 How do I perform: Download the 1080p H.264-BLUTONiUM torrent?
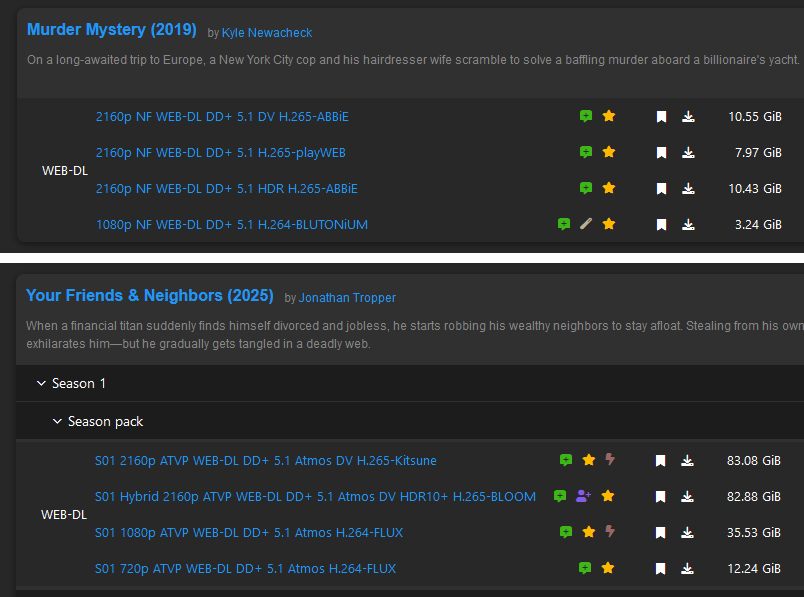click(688, 225)
